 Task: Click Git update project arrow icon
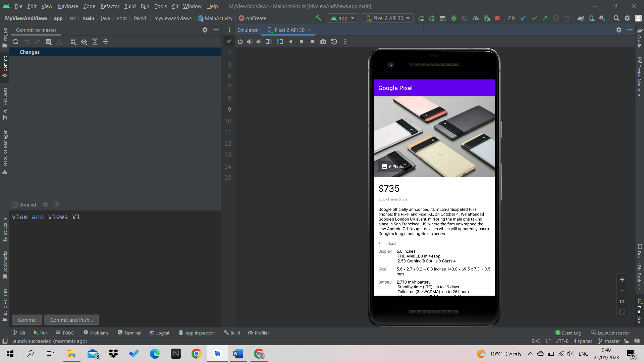pyautogui.click(x=523, y=18)
